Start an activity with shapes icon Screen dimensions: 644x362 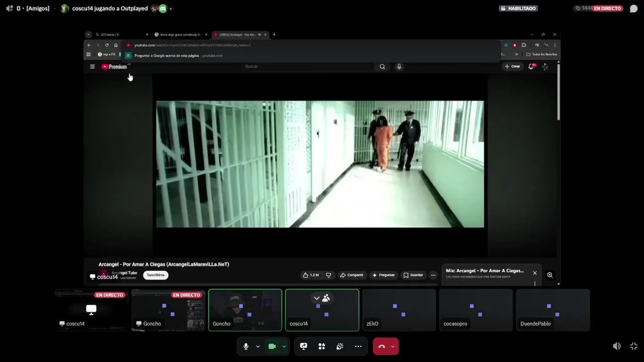pos(321,346)
